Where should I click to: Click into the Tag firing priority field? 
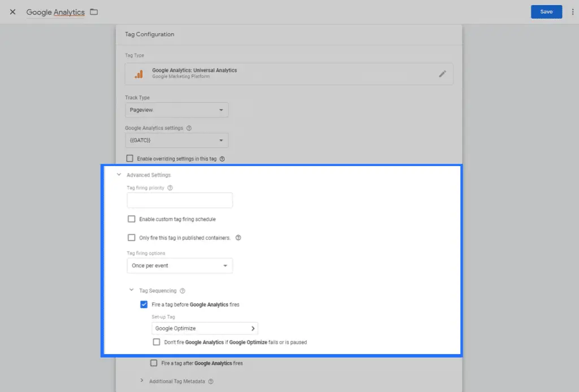pyautogui.click(x=180, y=201)
